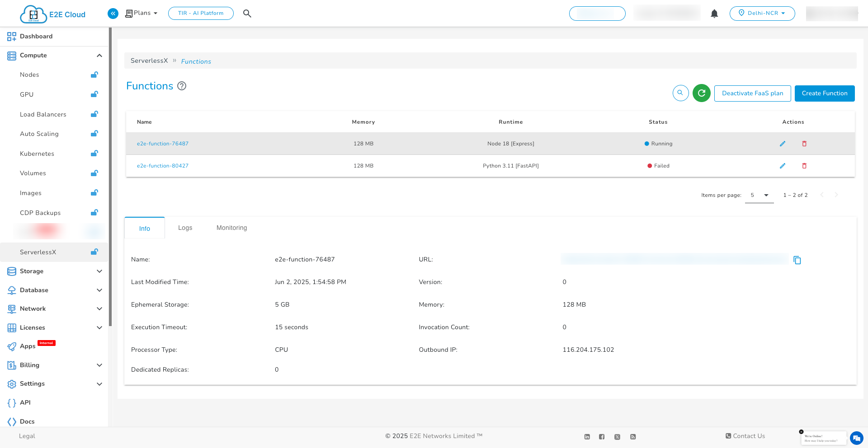Toggle the lock icon next to ServerlessX
The width and height of the screenshot is (868, 448).
coord(94,252)
